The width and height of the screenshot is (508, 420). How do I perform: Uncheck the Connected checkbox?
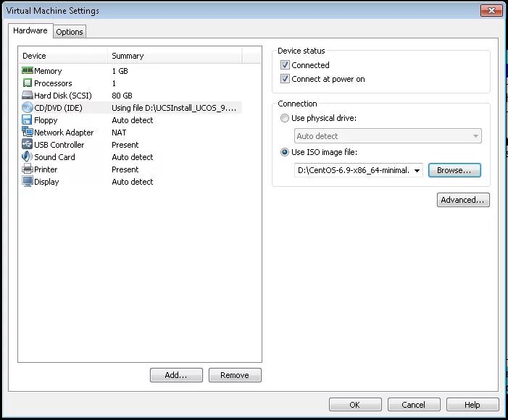click(285, 65)
